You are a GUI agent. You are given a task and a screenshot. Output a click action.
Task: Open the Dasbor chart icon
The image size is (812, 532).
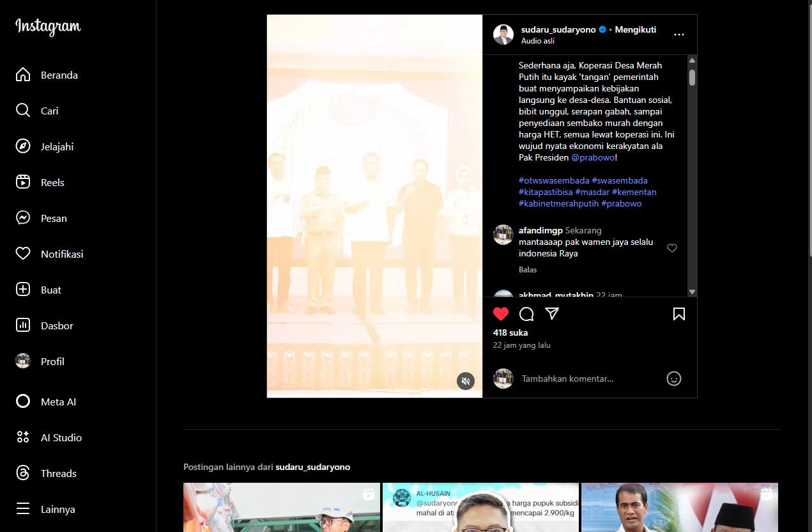[x=23, y=325]
